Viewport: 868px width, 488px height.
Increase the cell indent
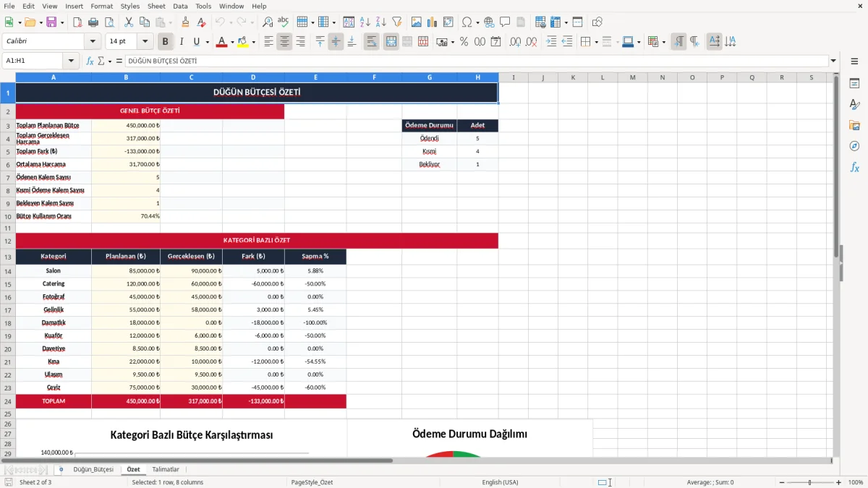551,42
